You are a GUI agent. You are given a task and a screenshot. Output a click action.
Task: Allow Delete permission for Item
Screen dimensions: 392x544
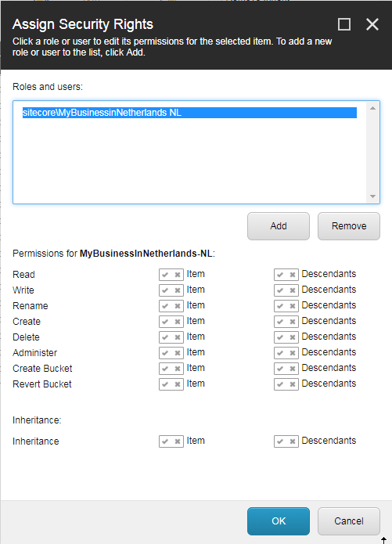[x=165, y=337]
